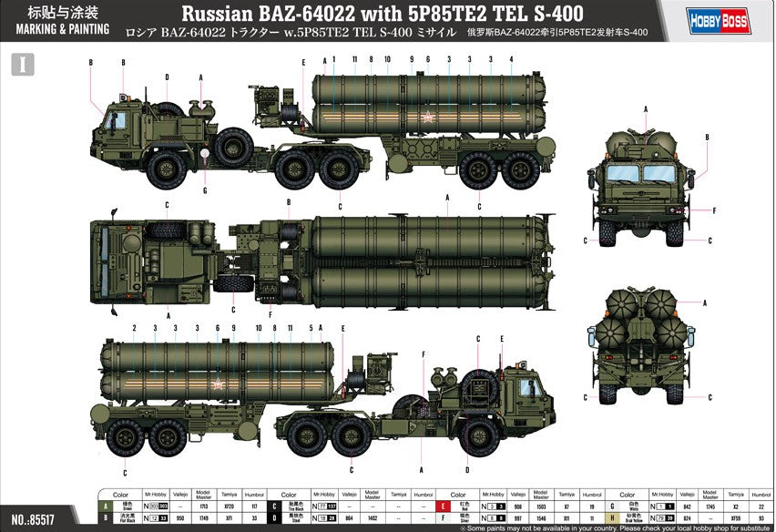
Task: Click the red star on the lower side view
Action: tap(218, 384)
